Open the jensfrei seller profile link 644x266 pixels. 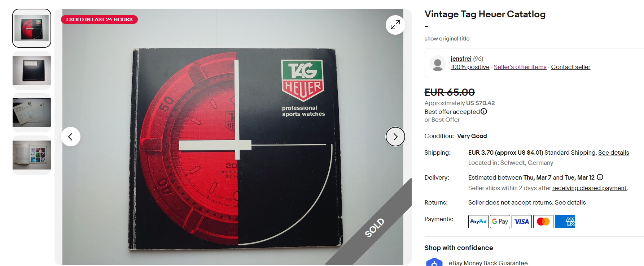coord(461,59)
